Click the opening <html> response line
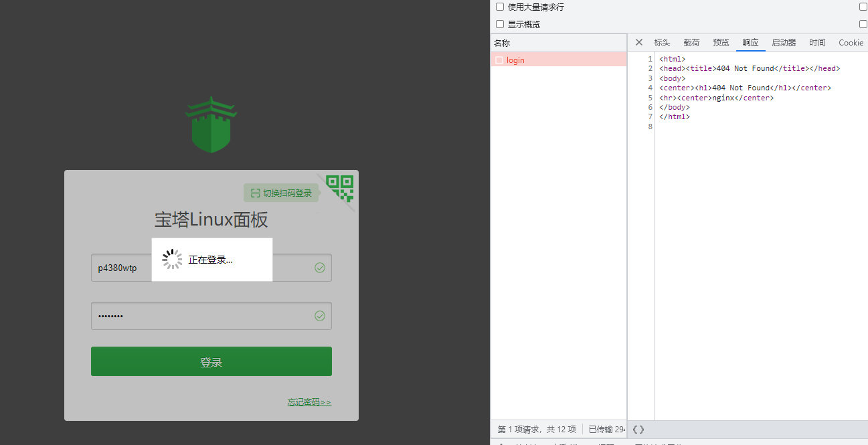The width and height of the screenshot is (868, 445). 673,59
